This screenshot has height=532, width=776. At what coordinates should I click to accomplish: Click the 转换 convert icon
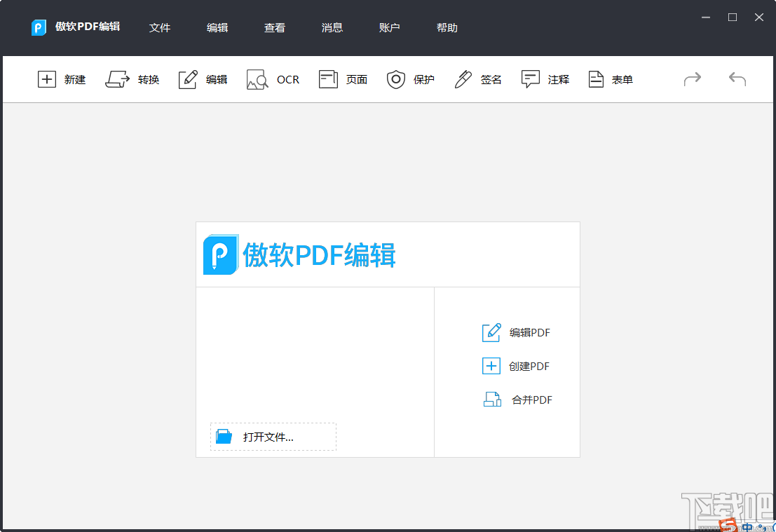[117, 79]
